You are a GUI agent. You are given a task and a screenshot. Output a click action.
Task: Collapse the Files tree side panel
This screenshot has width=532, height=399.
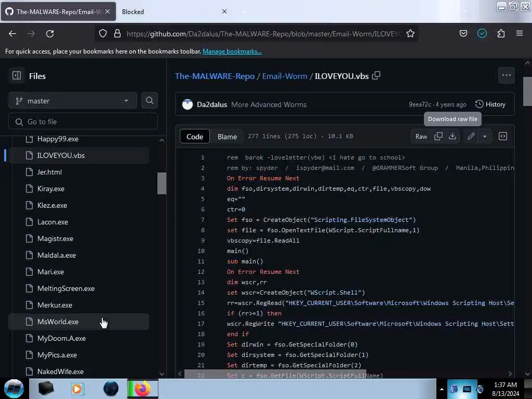(x=17, y=75)
